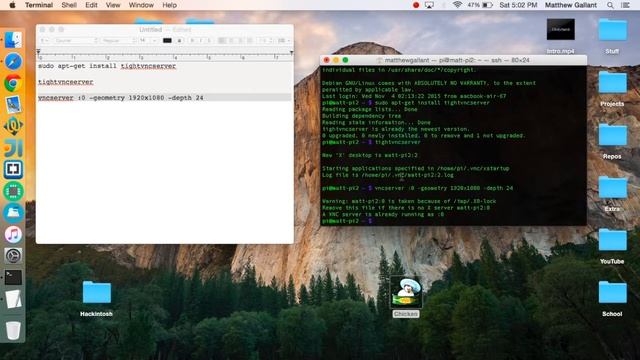Viewport: 640px width, 360px height.
Task: Open the green chip Dock icon
Action: [13, 191]
